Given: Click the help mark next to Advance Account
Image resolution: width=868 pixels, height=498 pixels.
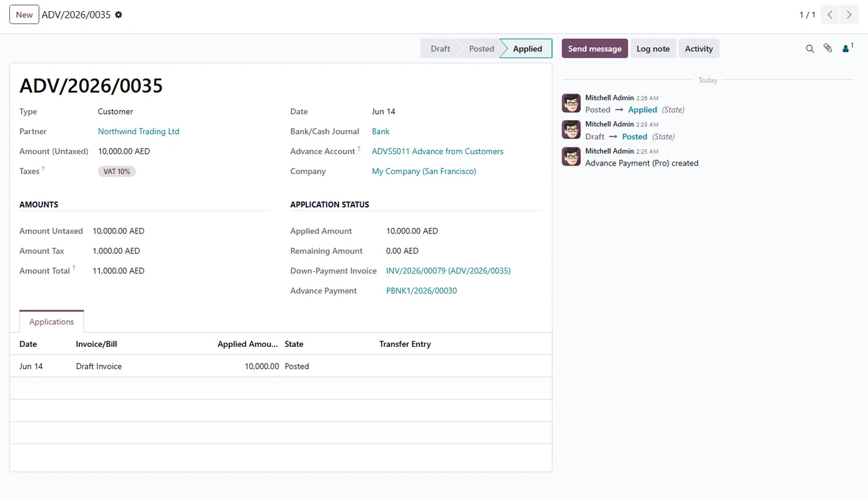Looking at the screenshot, I should (x=359, y=149).
